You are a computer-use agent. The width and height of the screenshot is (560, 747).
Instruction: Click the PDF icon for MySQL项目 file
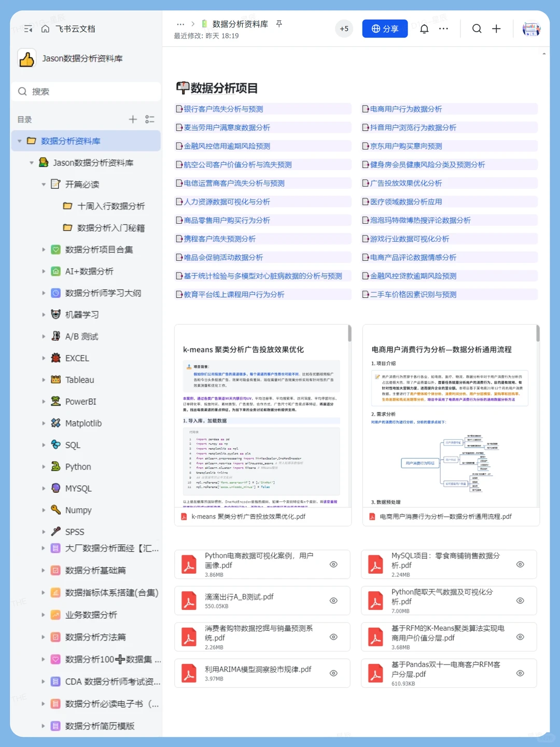(375, 564)
